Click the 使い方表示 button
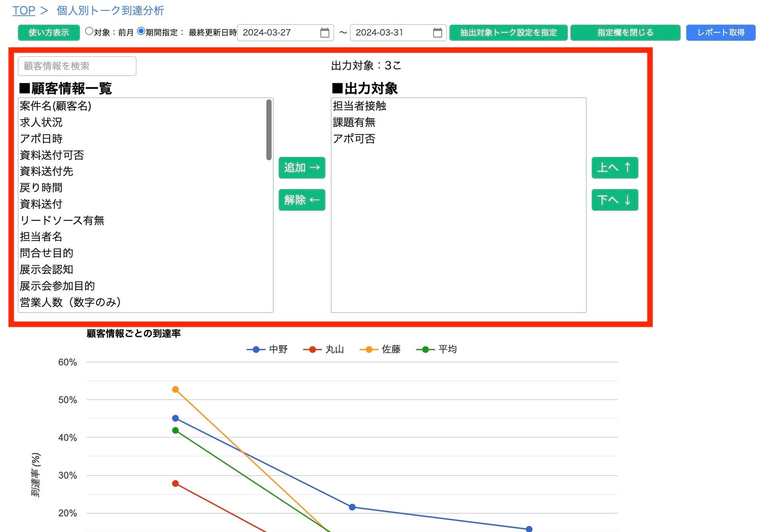 (x=49, y=33)
